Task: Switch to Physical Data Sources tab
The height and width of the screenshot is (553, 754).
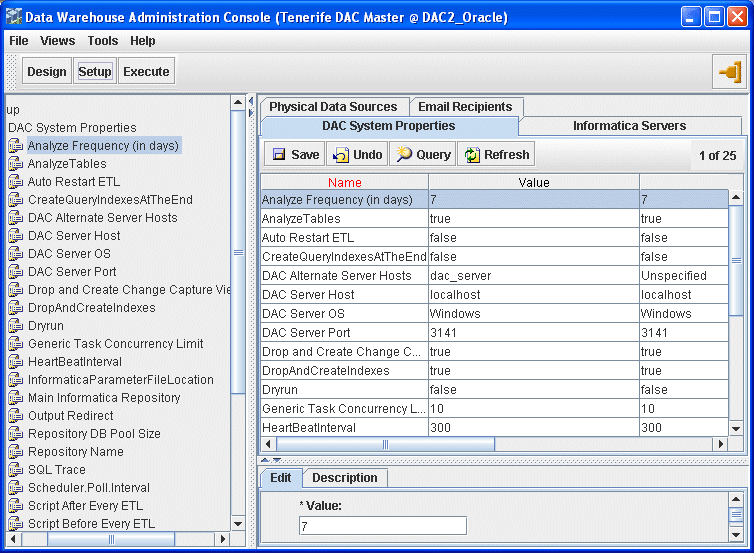Action: pos(333,106)
